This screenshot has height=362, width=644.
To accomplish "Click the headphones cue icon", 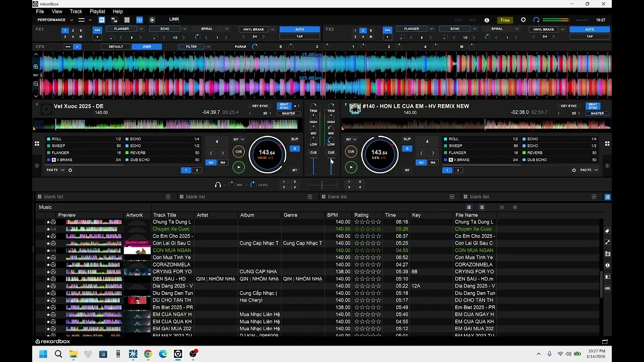I will (x=218, y=185).
